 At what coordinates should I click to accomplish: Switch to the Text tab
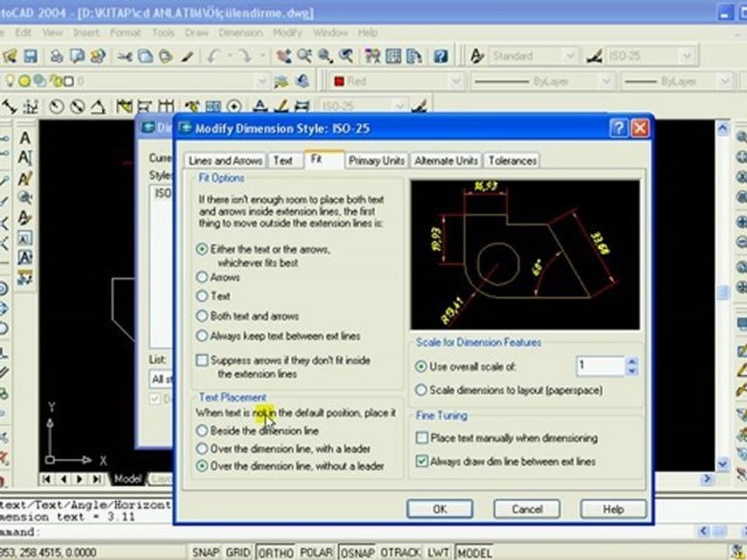coord(283,161)
